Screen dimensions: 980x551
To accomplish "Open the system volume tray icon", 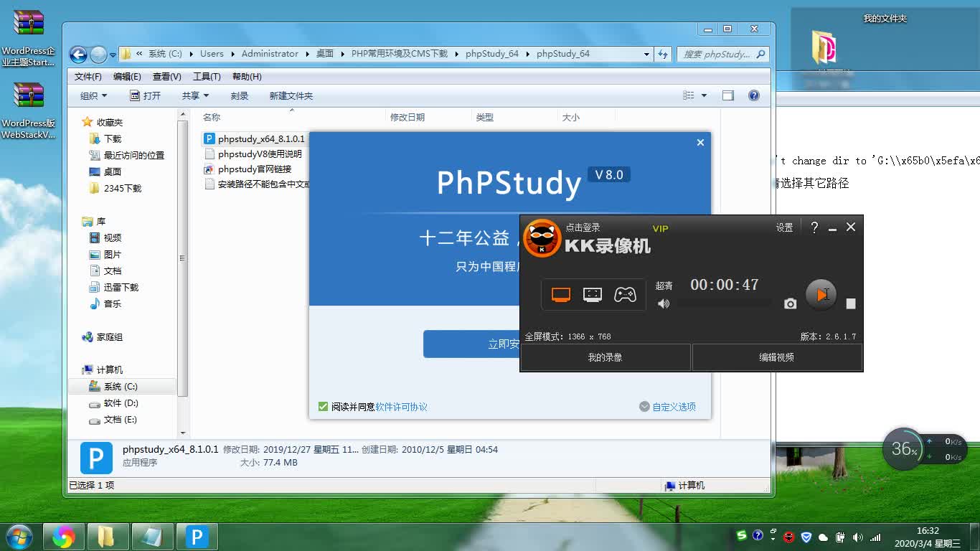I will [x=858, y=537].
